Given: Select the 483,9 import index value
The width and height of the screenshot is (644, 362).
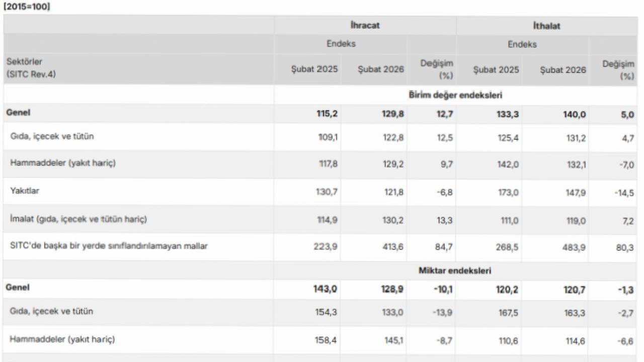Looking at the screenshot, I should [x=575, y=247].
